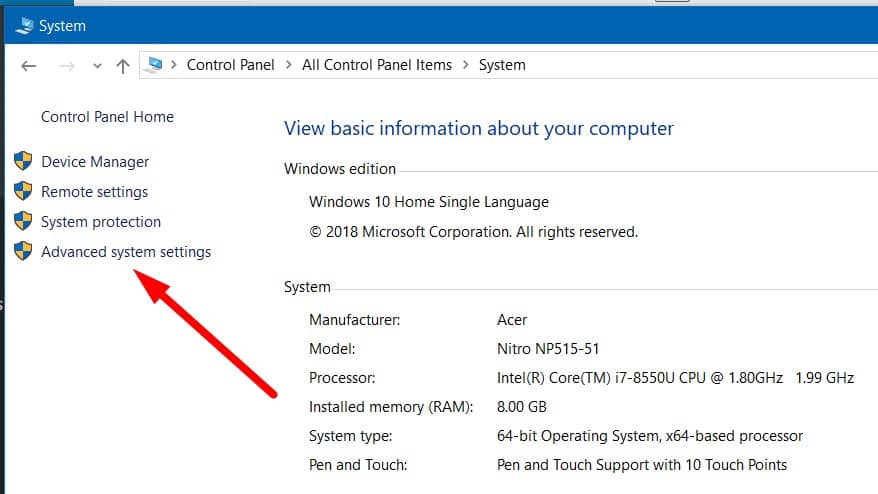Open System protection link
Viewport: 878px width, 494px height.
[x=101, y=222]
